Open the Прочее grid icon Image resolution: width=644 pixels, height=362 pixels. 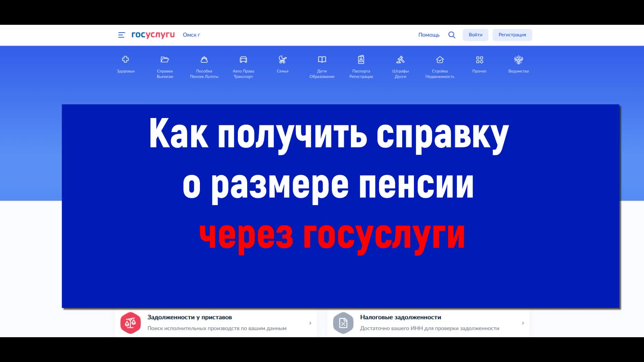pos(479,60)
